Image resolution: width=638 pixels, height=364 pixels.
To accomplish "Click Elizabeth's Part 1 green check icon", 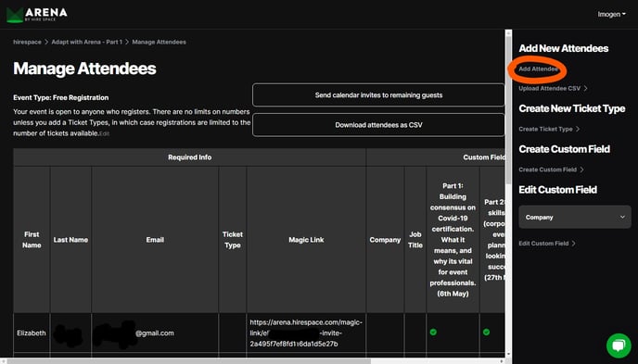I will click(433, 332).
